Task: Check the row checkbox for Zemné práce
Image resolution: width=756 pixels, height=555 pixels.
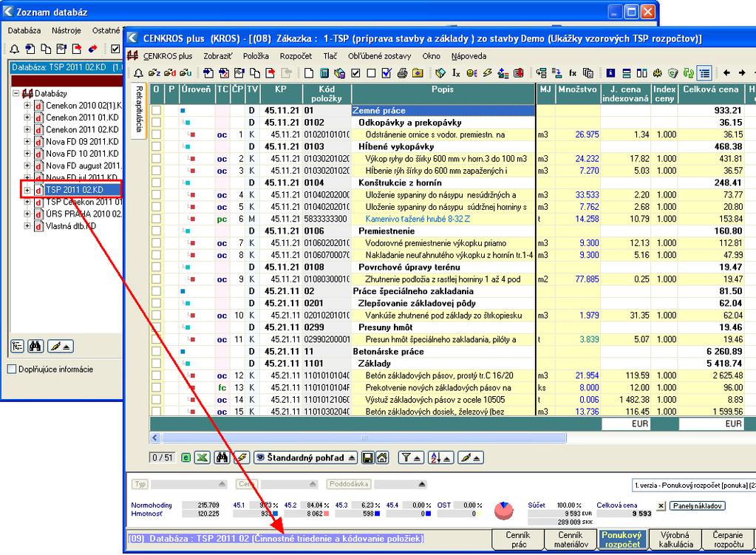Action: (156, 110)
